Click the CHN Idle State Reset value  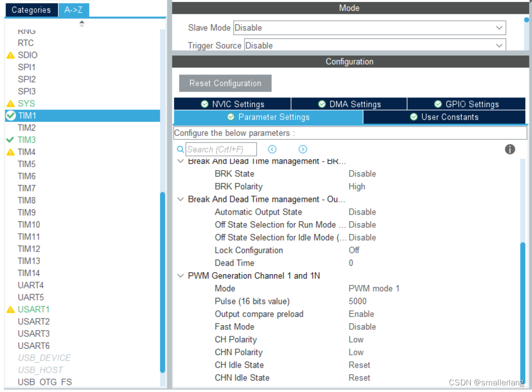tap(359, 378)
